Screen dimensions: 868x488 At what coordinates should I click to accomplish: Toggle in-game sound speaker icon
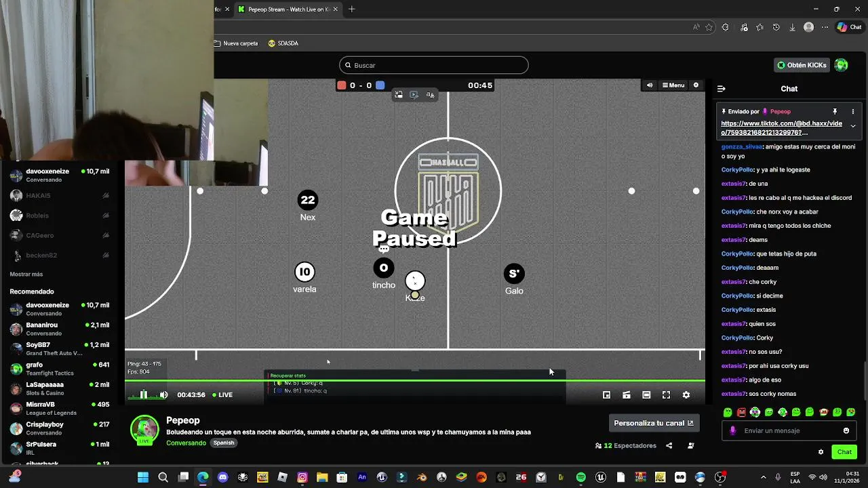tap(649, 85)
